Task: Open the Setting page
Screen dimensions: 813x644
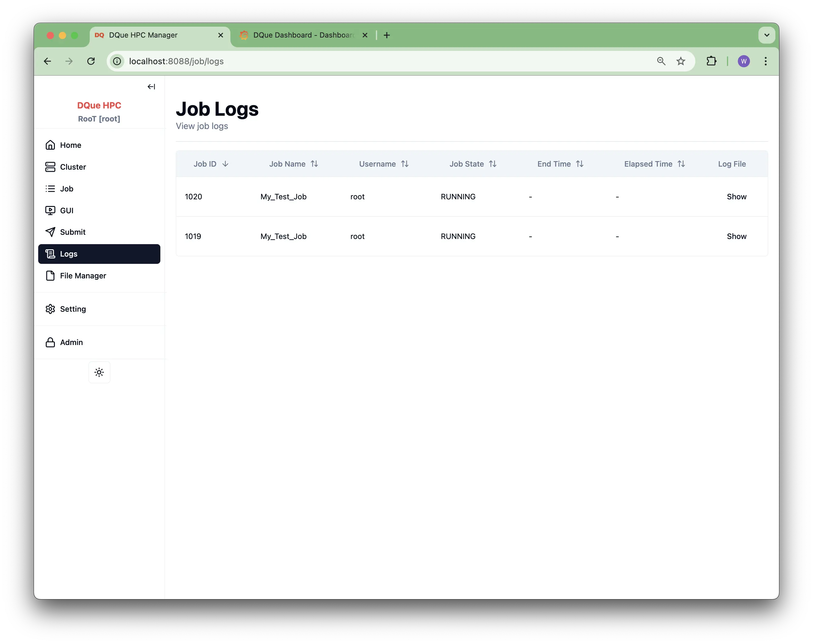Action: (73, 309)
